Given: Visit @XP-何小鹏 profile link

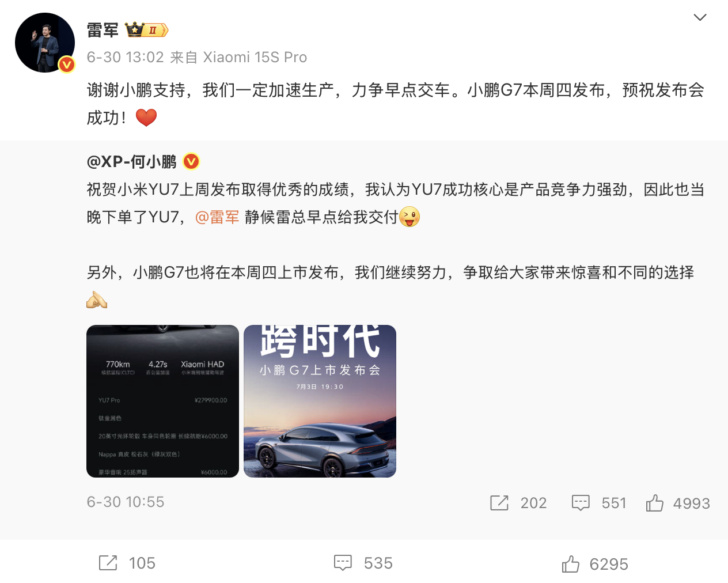Looking at the screenshot, I should tap(131, 162).
